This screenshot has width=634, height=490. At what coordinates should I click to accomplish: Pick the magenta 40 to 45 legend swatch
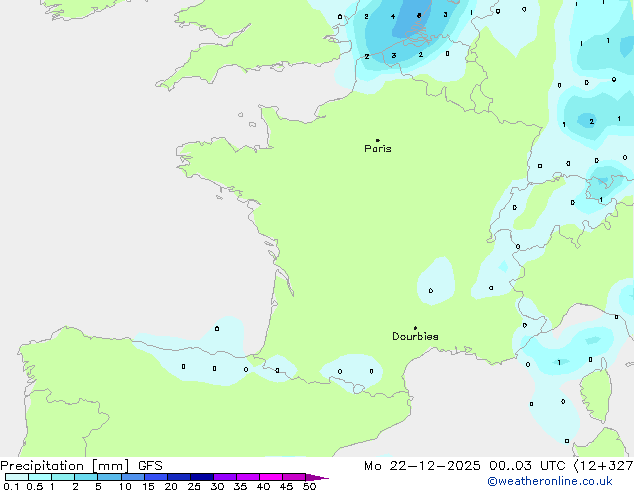(271, 477)
